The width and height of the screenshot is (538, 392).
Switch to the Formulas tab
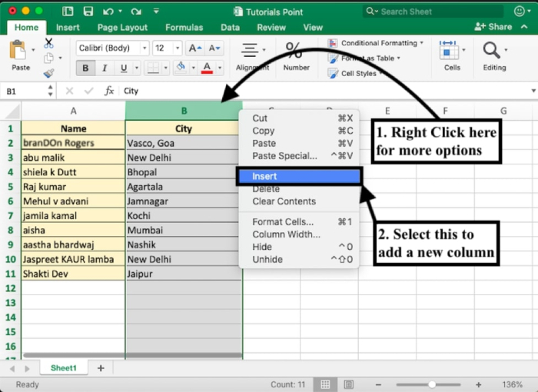[184, 28]
